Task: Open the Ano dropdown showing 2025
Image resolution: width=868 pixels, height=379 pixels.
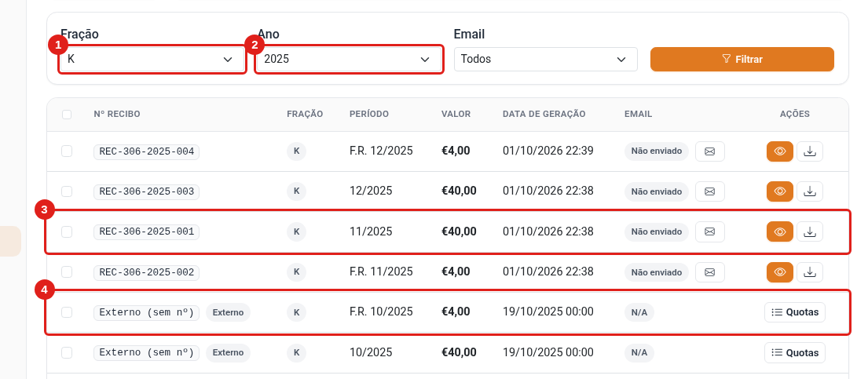Action: coord(350,59)
